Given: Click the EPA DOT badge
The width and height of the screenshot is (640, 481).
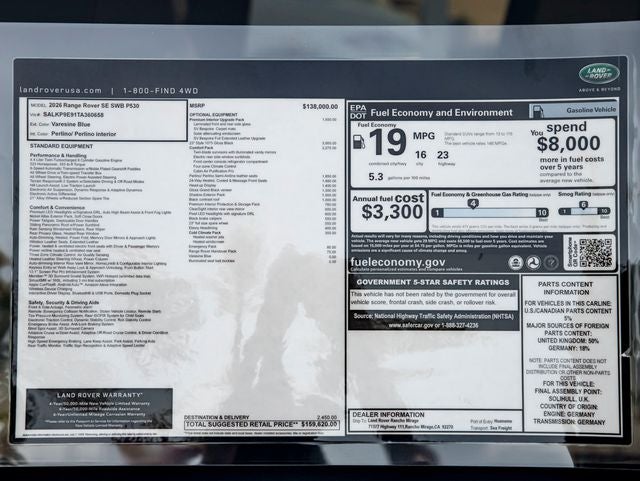Looking at the screenshot, I should coord(358,111).
